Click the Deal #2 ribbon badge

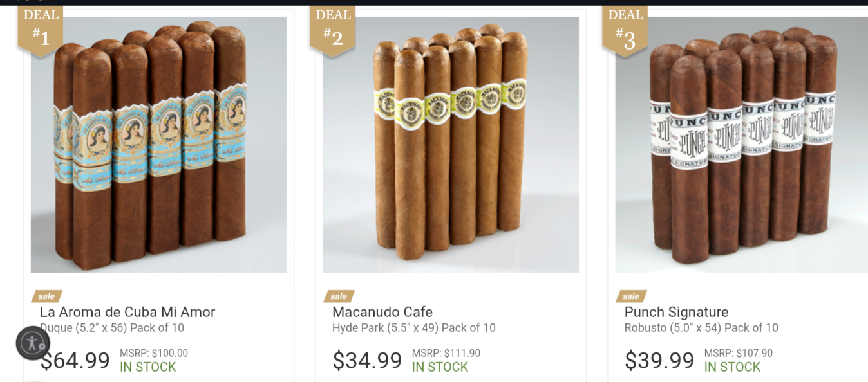click(333, 30)
